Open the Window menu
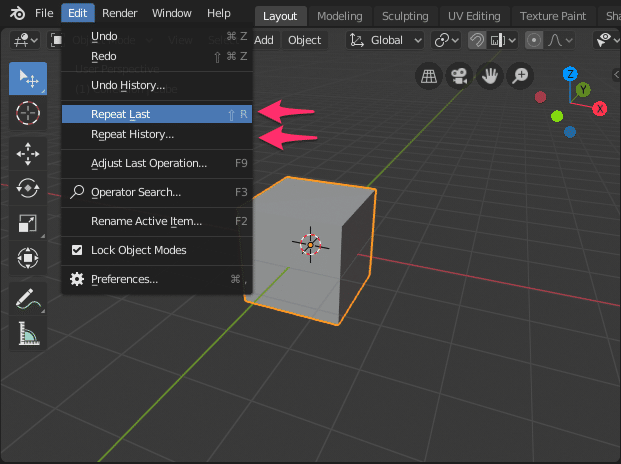 coord(171,13)
